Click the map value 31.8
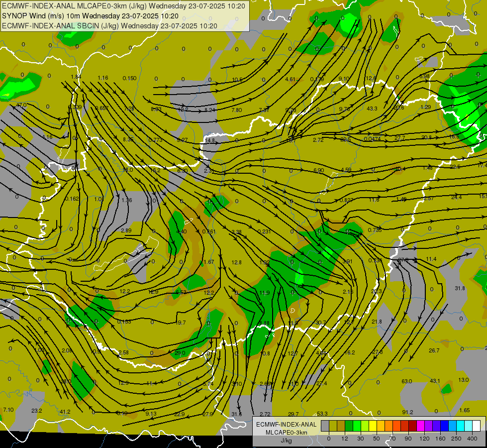Image resolution: width=487 pixels, height=448 pixels. click(x=460, y=288)
